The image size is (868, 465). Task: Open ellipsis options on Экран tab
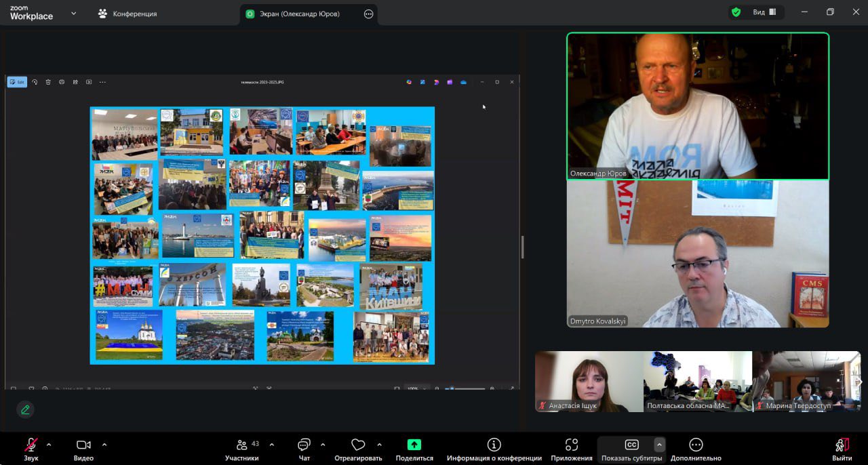pos(369,14)
